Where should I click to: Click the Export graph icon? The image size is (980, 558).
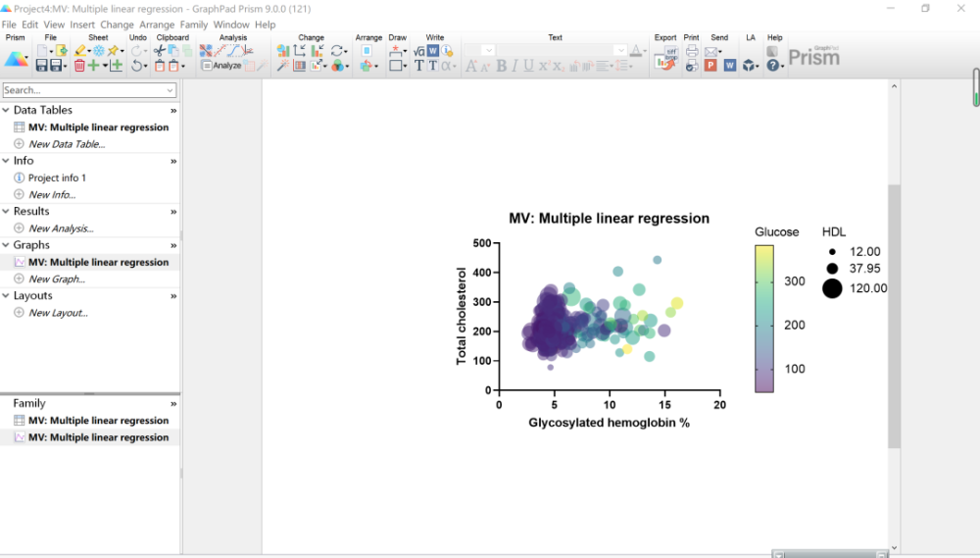(666, 58)
